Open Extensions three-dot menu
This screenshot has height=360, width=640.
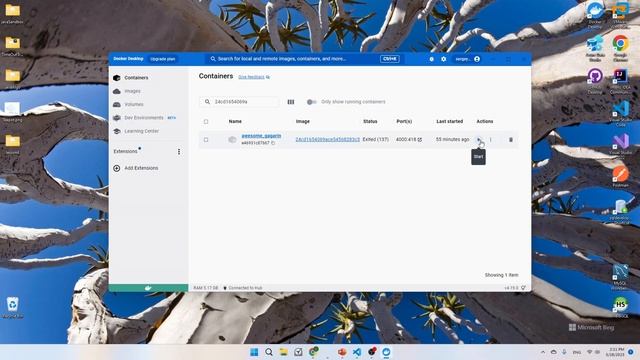click(179, 151)
